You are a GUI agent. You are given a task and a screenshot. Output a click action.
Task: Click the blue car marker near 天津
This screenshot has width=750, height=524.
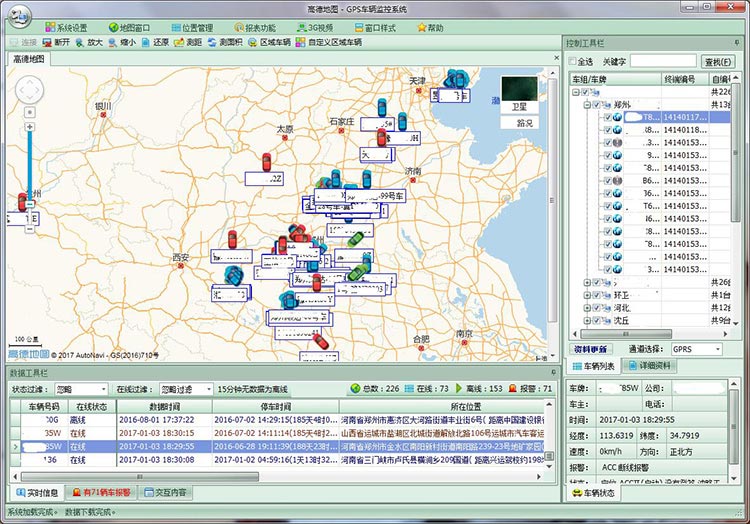456,79
